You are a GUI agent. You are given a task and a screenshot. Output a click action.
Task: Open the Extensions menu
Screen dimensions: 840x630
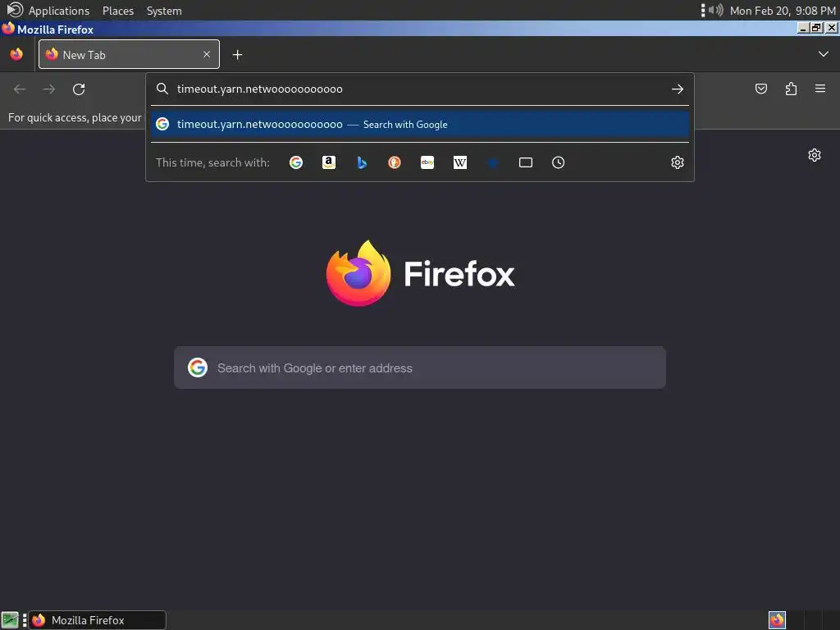click(791, 89)
